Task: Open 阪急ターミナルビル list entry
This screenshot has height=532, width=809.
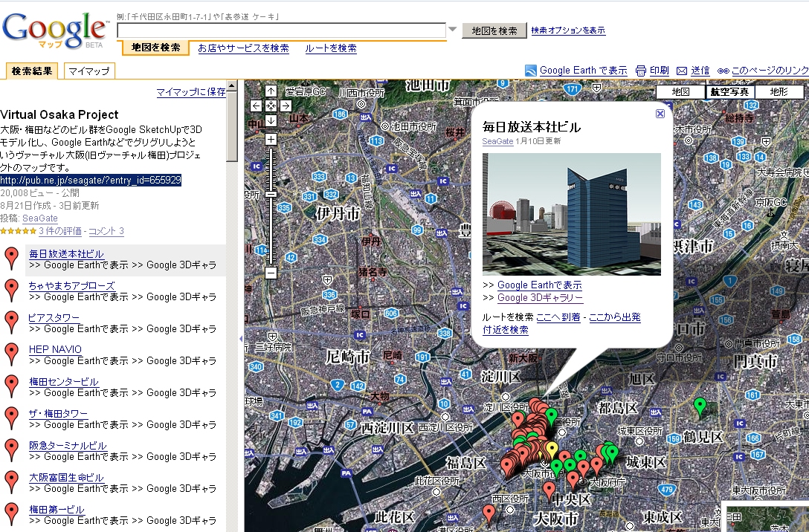Action: tap(68, 445)
